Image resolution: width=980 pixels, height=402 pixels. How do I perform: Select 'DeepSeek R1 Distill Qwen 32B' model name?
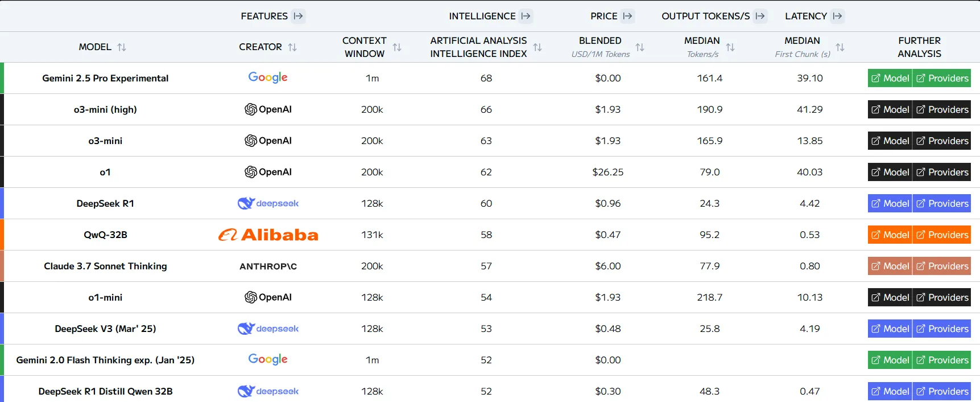[x=105, y=391]
